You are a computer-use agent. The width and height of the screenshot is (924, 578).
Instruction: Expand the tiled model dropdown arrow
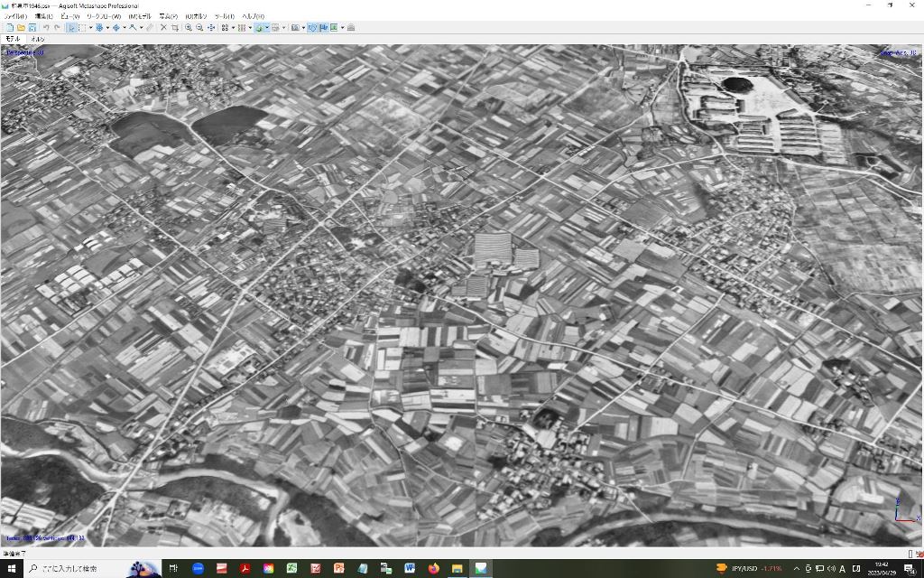[283, 28]
